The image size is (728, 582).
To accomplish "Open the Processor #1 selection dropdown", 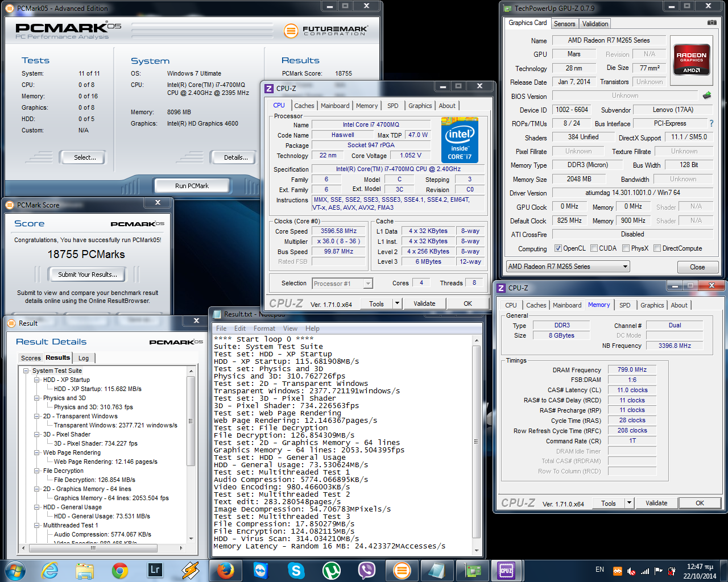I will [x=342, y=284].
